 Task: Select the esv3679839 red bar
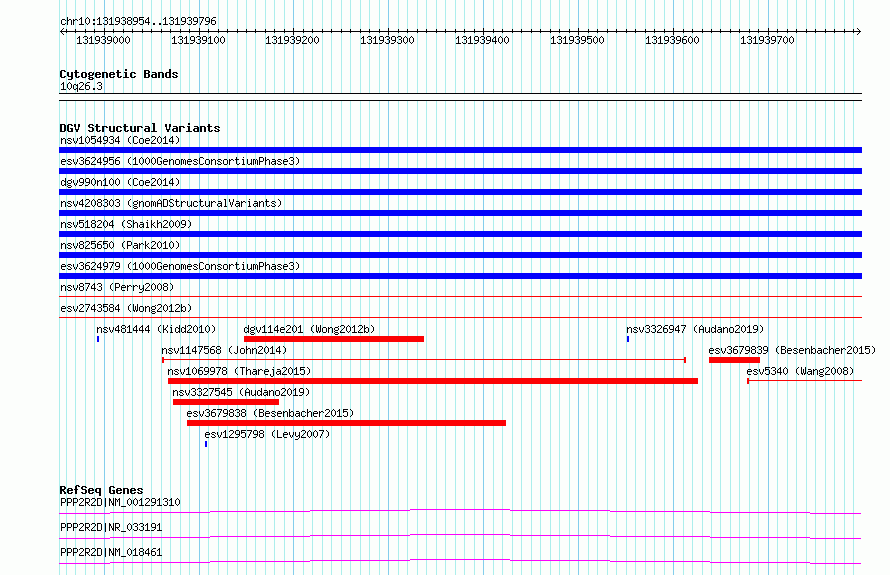coord(734,360)
